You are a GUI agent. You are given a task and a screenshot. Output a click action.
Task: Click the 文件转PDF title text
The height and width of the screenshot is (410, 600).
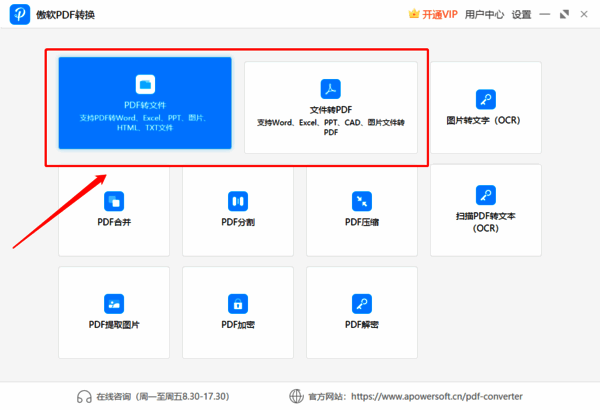pyautogui.click(x=331, y=110)
